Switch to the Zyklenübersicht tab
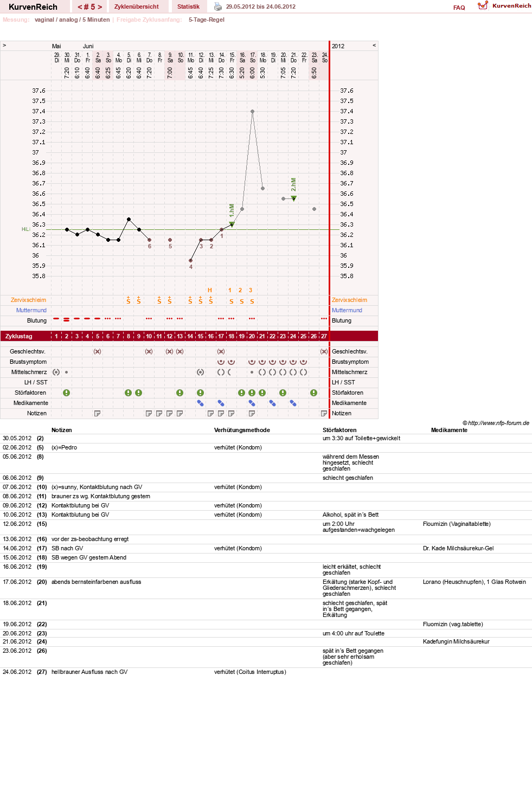 (x=137, y=7)
